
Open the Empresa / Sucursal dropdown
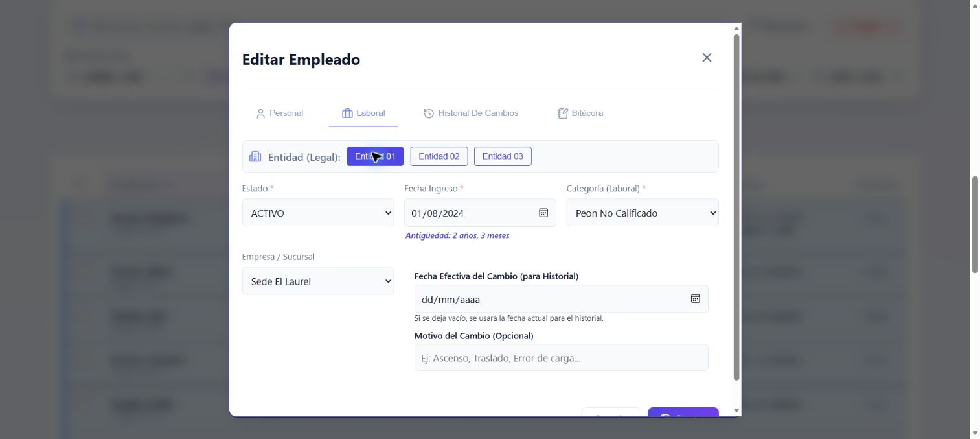coord(318,281)
